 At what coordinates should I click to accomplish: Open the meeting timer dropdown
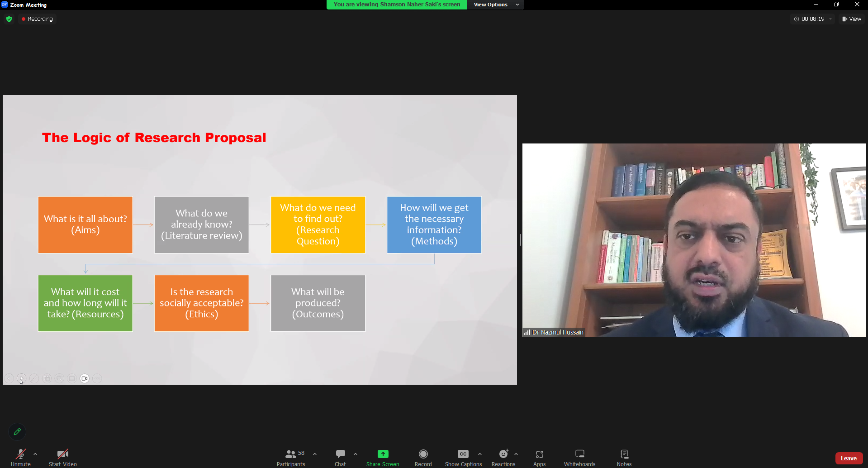pos(830,19)
